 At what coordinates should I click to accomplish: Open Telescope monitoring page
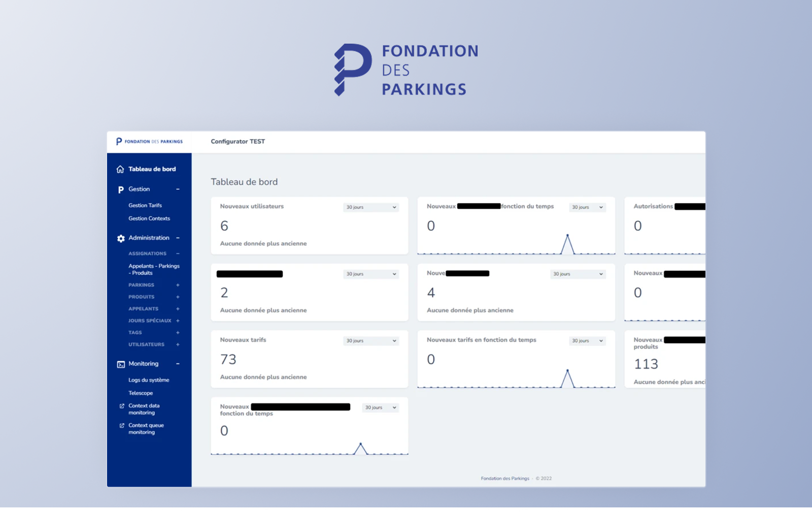click(141, 393)
